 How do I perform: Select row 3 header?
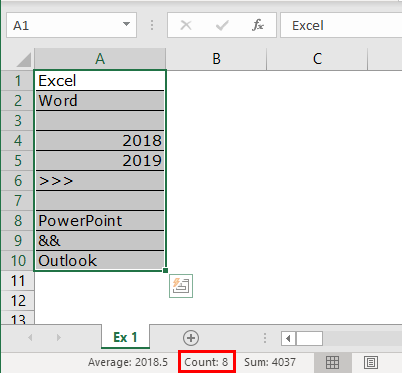(18, 121)
